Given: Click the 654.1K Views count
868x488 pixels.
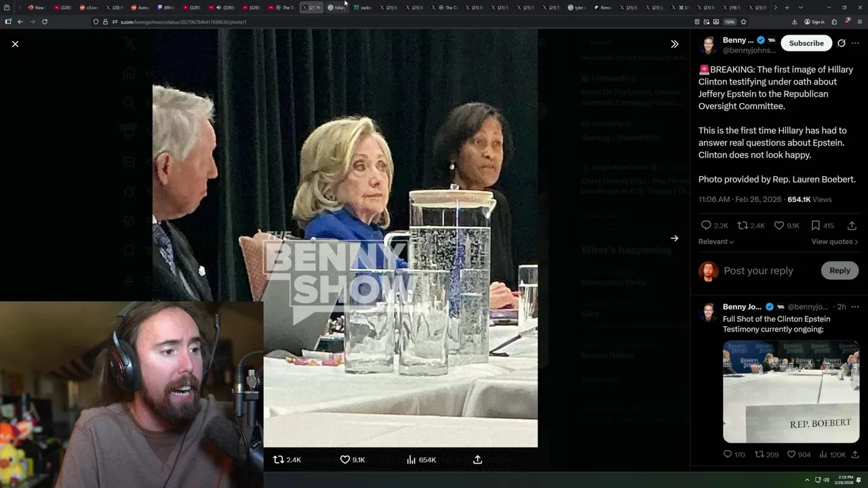Looking at the screenshot, I should [810, 199].
